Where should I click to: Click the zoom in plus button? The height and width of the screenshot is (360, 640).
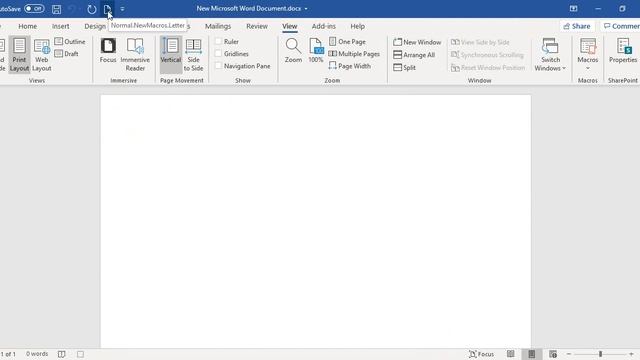point(631,354)
